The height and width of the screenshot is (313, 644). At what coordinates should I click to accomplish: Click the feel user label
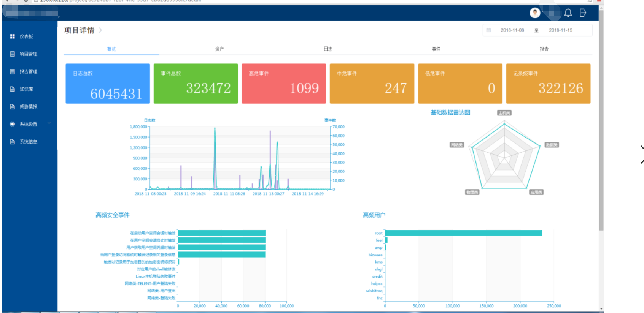tap(379, 240)
